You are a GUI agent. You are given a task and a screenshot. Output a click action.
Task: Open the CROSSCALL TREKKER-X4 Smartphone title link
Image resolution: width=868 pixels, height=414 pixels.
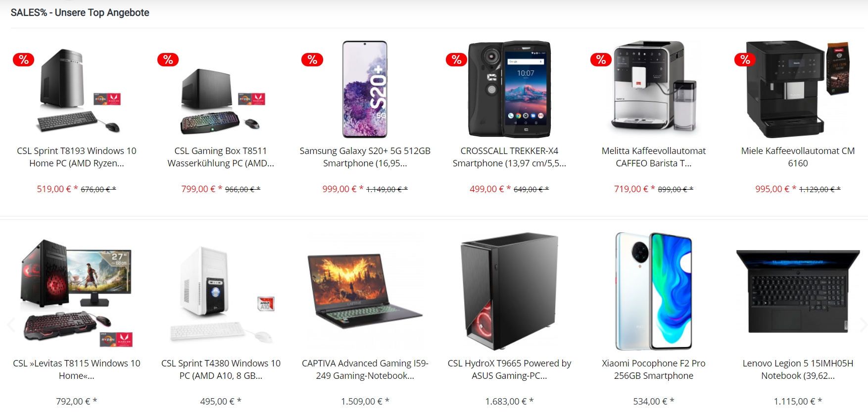(509, 157)
